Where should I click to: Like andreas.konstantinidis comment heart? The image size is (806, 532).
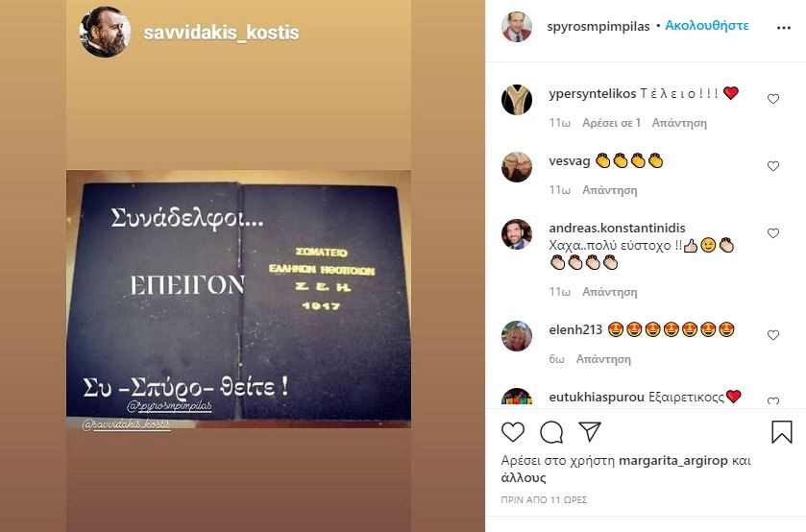[x=773, y=233]
